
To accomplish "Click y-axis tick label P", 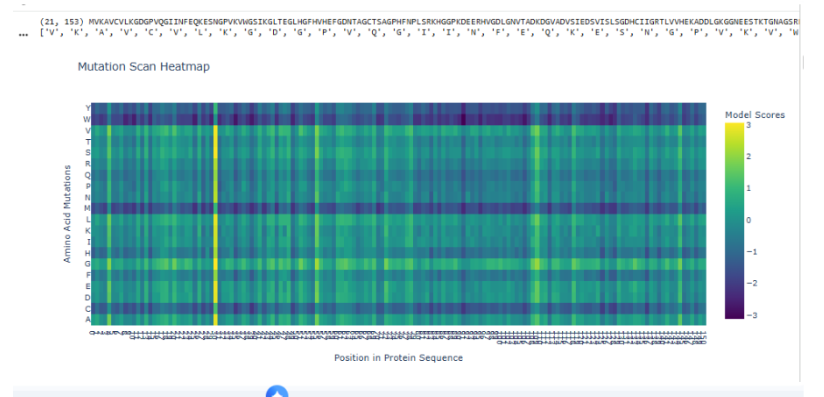I will 88,186.
